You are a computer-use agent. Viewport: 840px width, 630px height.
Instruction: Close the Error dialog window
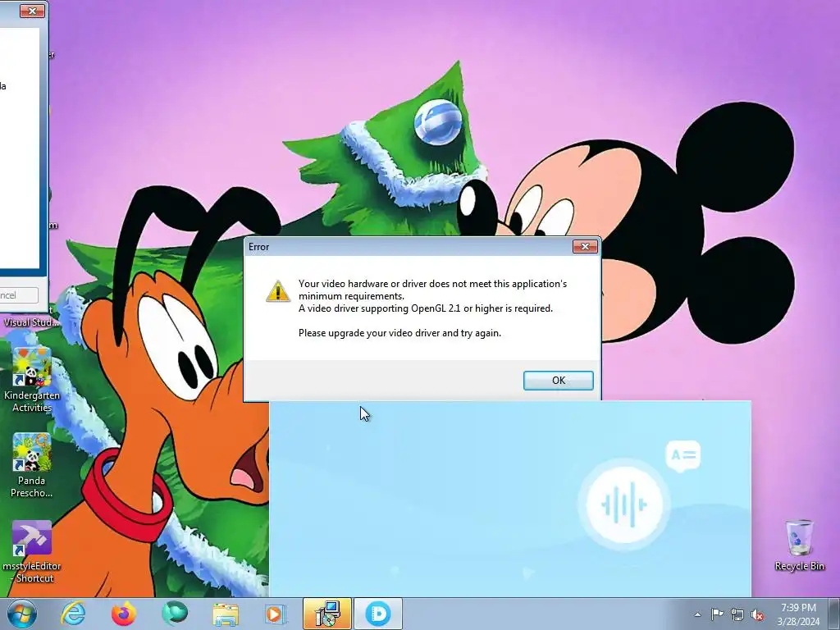coord(585,246)
